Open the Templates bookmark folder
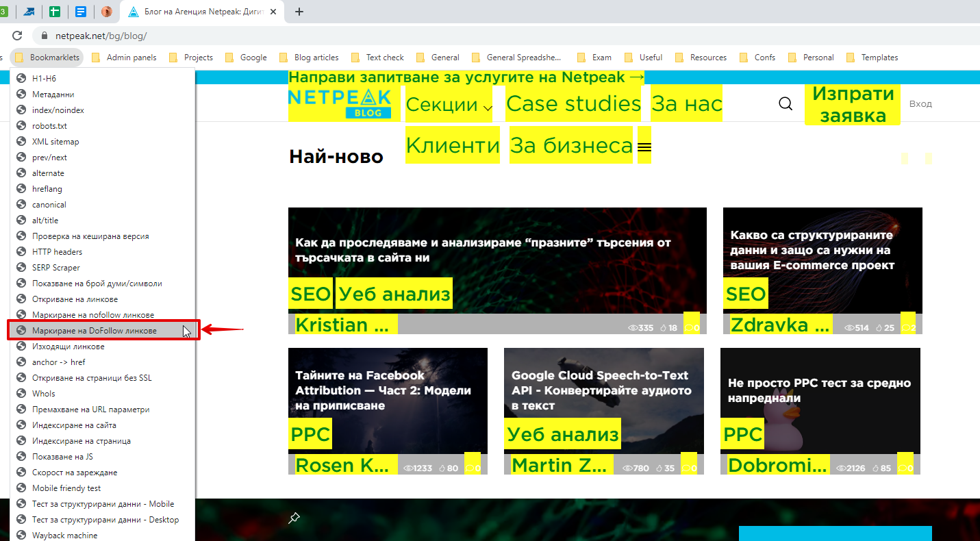980x541 pixels. point(872,58)
